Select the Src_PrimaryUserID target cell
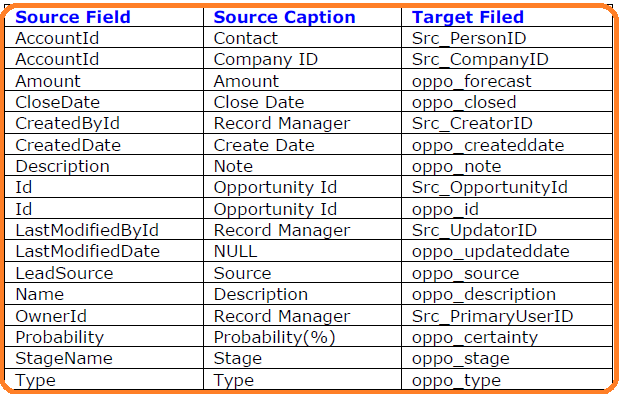Image resolution: width=620 pixels, height=394 pixels. click(507, 316)
